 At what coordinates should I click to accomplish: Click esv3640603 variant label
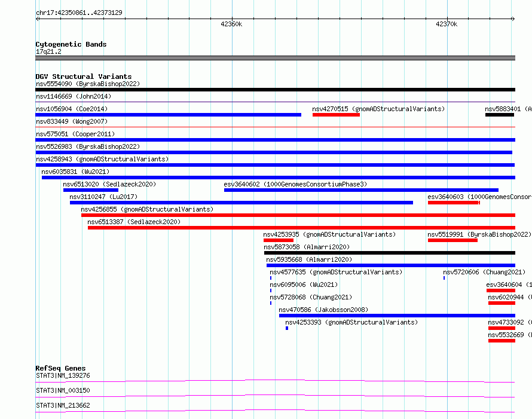[x=479, y=197]
